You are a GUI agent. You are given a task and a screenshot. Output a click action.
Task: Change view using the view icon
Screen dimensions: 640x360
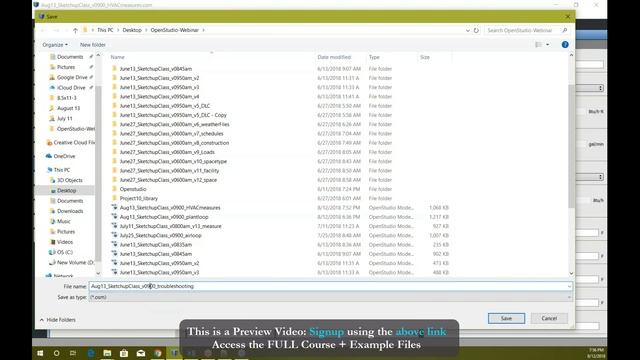point(538,45)
